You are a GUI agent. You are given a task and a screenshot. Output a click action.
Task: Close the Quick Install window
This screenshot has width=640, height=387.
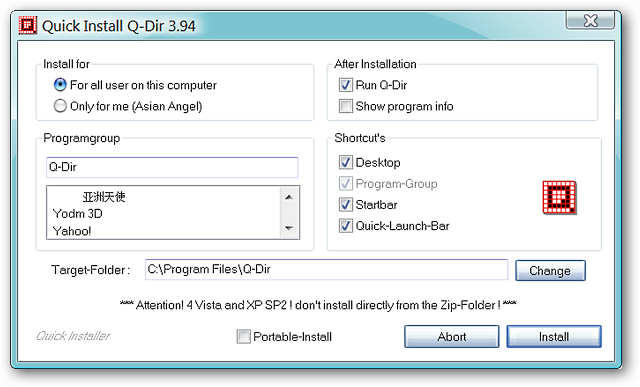(590, 20)
